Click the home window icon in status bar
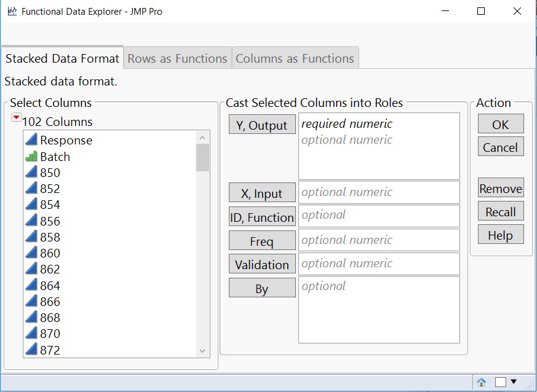This screenshot has width=537, height=392. [481, 382]
